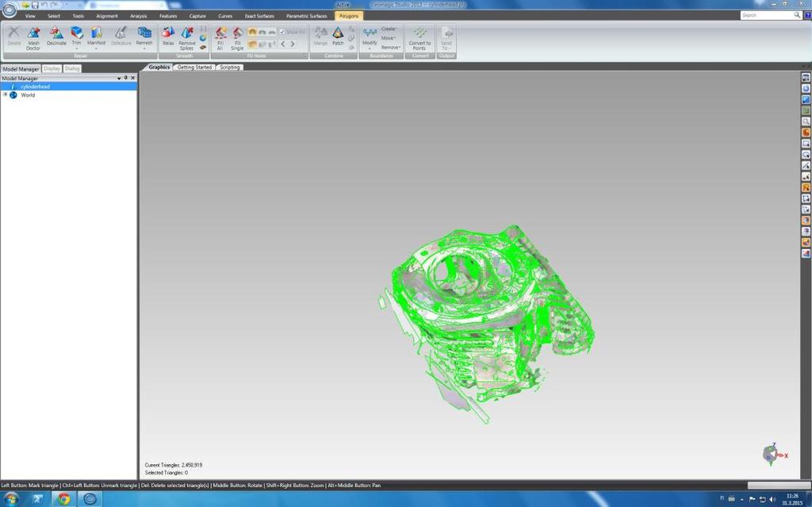Enable curvature fill mode button
Viewport: 812px width, 507px height.
[x=253, y=32]
